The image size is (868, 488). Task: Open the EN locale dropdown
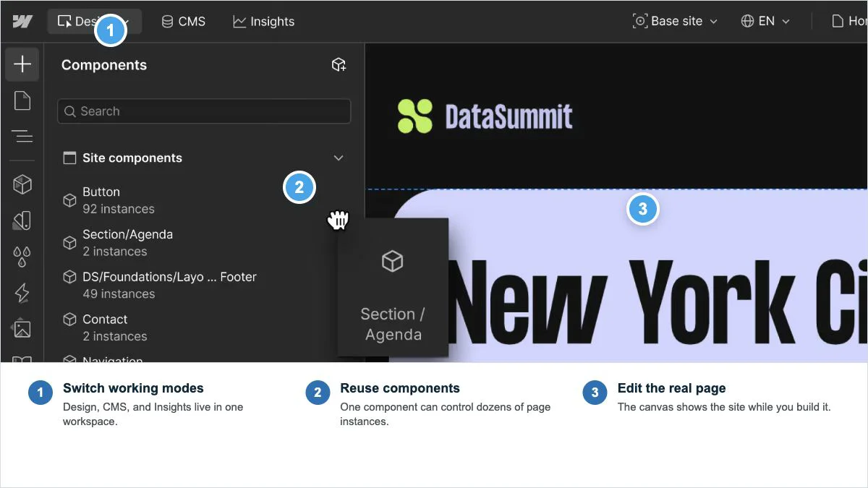point(765,21)
